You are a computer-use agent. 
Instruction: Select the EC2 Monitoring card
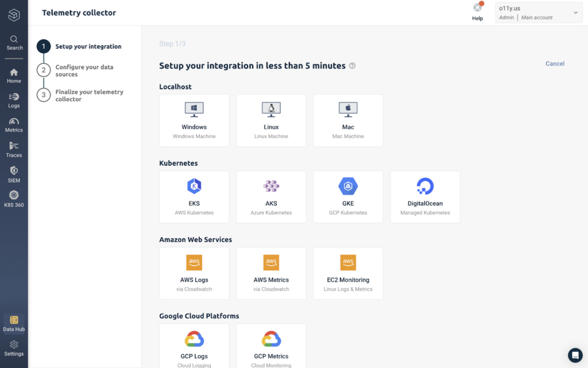pyautogui.click(x=348, y=273)
